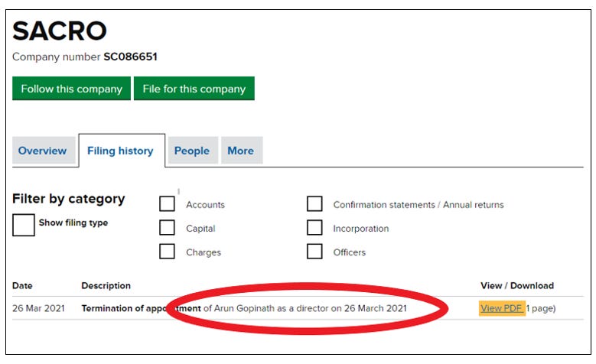Tick the Capital category checkbox
596x364 pixels.
(x=167, y=228)
